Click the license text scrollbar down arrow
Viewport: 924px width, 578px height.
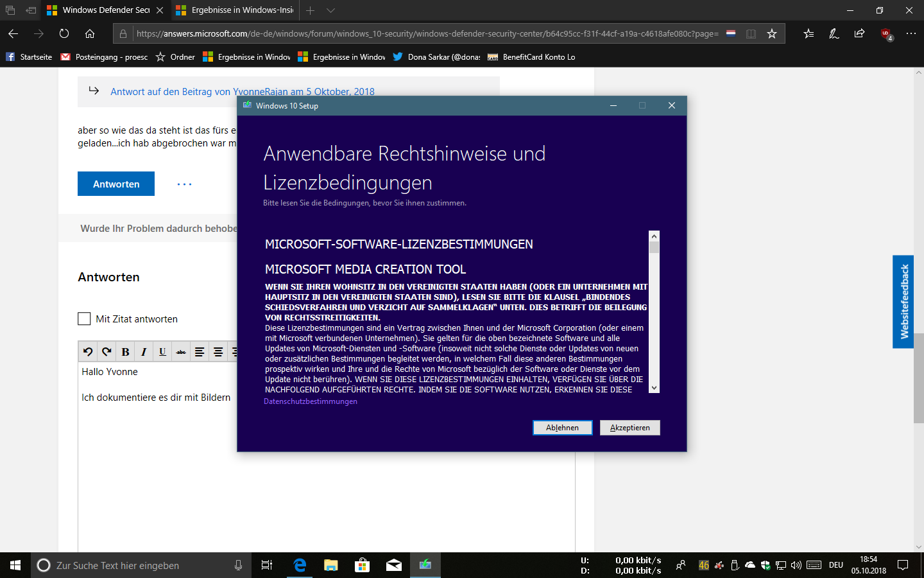click(654, 387)
